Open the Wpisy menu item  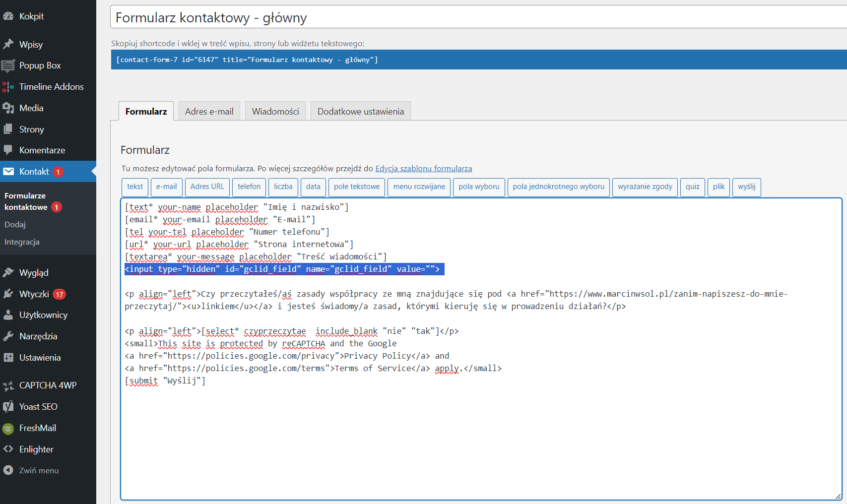point(48,44)
